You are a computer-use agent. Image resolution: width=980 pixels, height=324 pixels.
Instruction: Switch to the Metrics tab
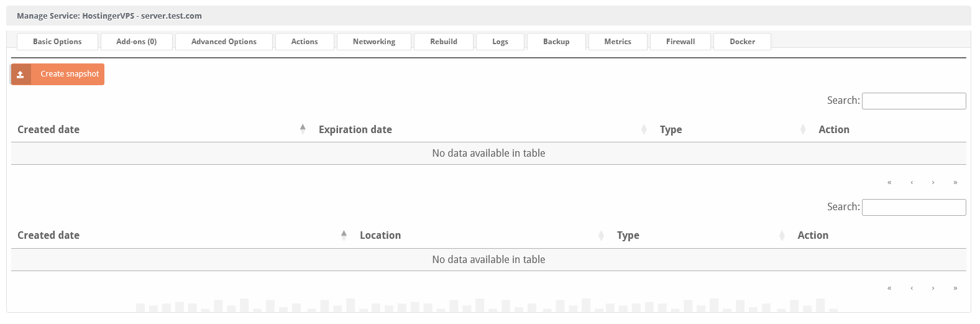[618, 42]
